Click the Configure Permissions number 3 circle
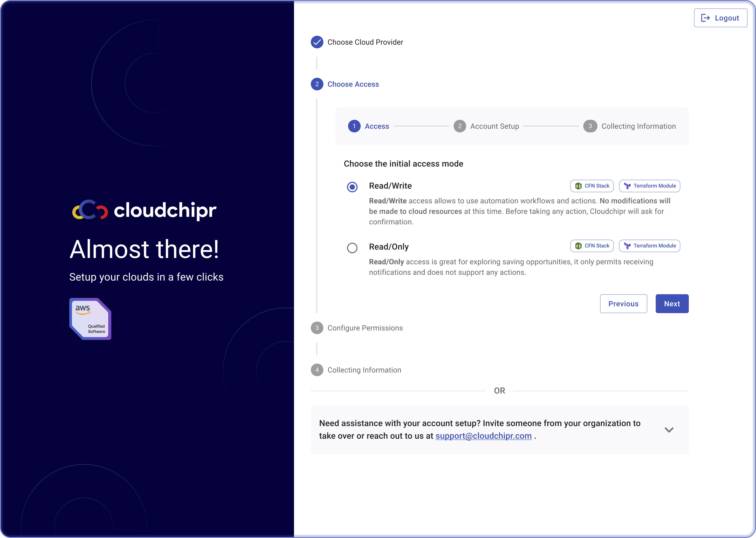Screen dimensions: 756x538 [317, 328]
